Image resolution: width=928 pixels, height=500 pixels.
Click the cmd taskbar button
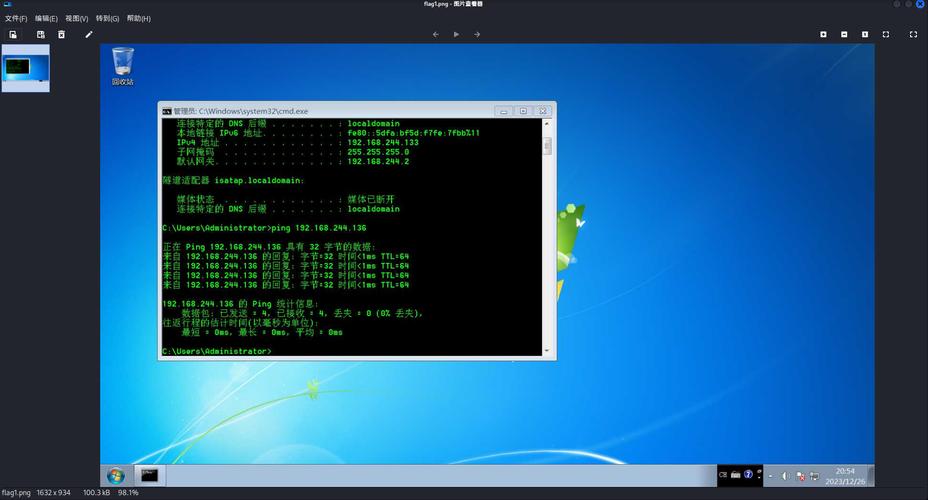[149, 475]
